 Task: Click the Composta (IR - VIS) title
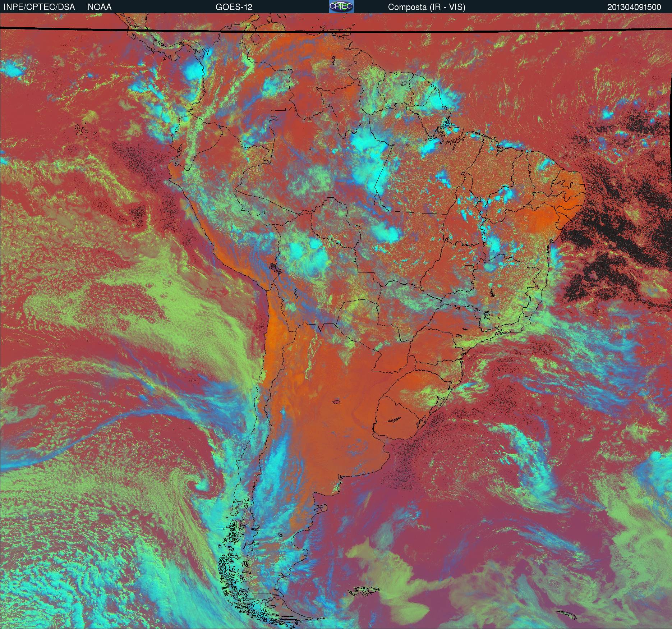[427, 7]
